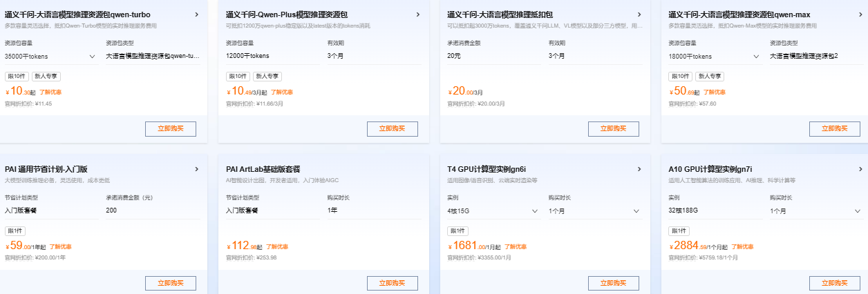Open the 大语言模型推理抵扣包 title arrow
This screenshot has height=294, width=868.
click(639, 14)
